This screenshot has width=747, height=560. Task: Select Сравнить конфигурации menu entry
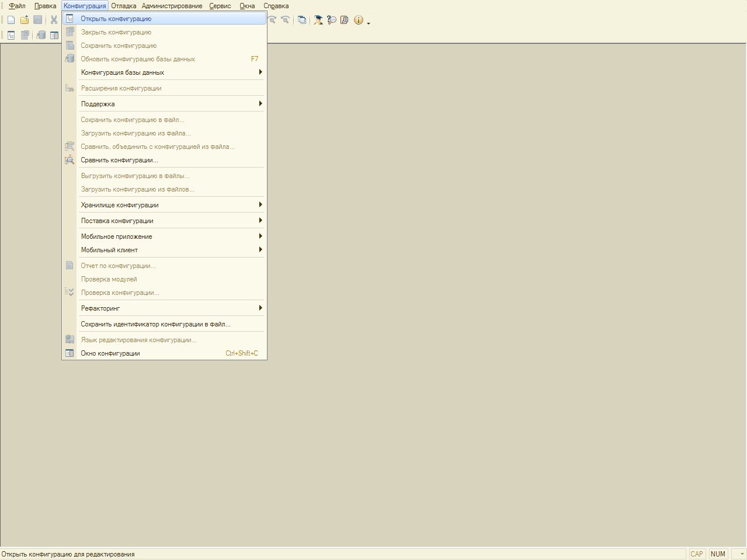click(x=164, y=160)
